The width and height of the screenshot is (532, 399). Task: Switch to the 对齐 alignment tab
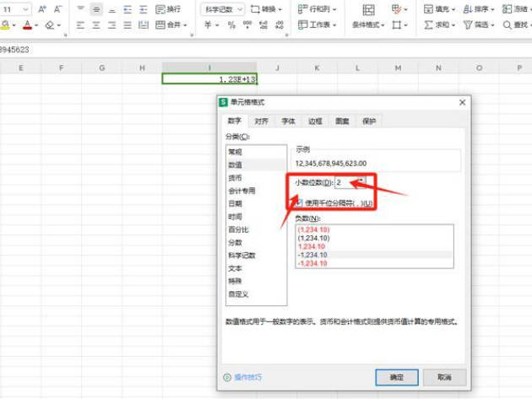261,121
